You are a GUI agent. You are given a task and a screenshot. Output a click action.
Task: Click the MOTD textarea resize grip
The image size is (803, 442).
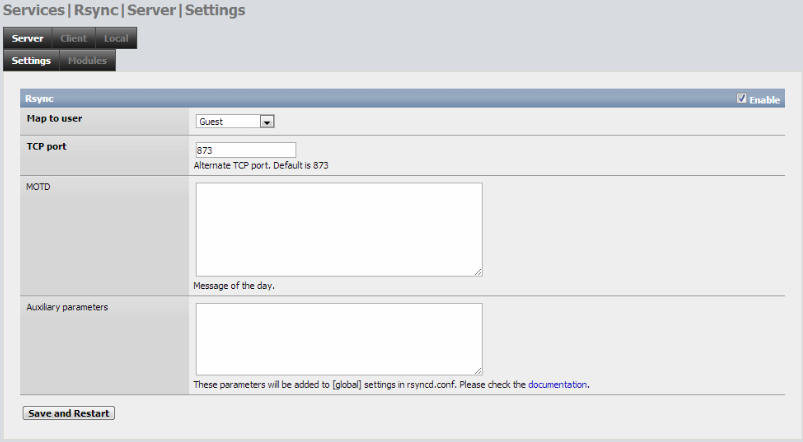[x=478, y=272]
